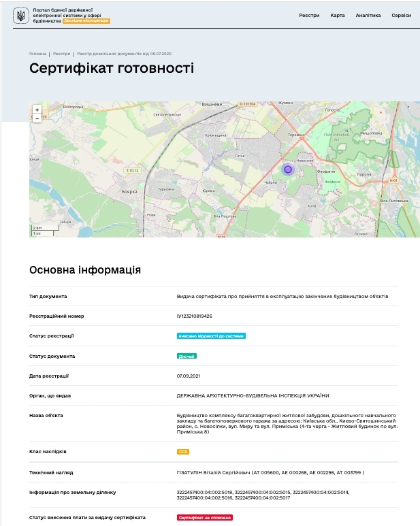Go to Реєстри breadcrumb link
Image resolution: width=420 pixels, height=526 pixels.
[x=61, y=54]
